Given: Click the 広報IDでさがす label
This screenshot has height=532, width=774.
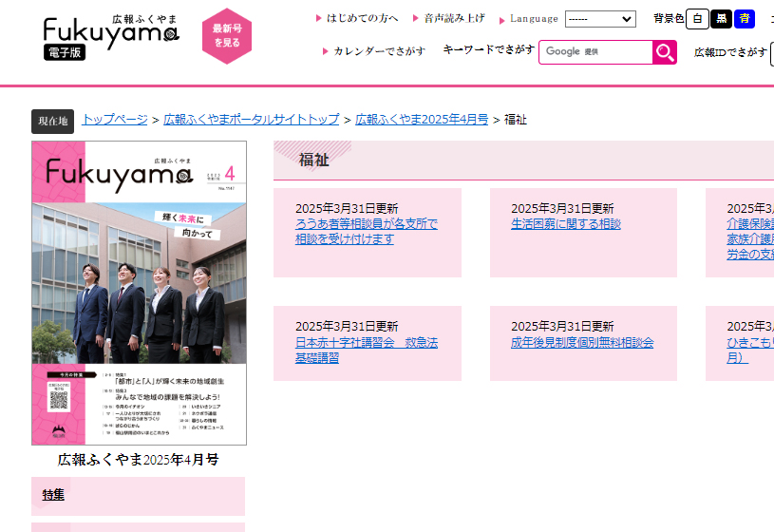Looking at the screenshot, I should tap(730, 52).
